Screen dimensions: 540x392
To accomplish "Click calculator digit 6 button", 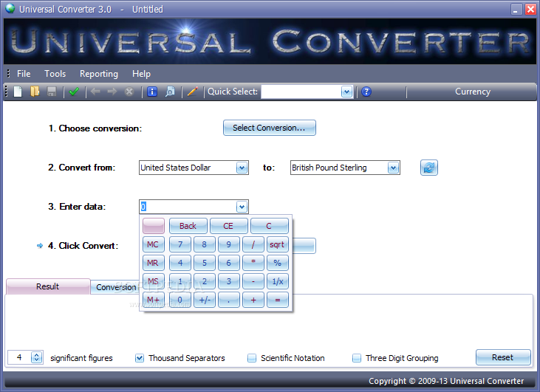I will 229,263.
